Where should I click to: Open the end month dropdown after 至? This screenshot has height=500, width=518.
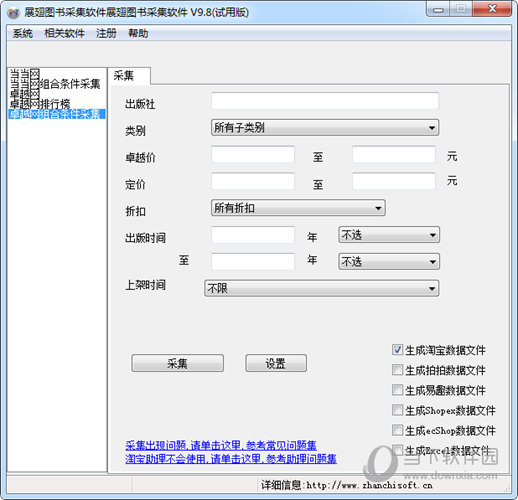389,262
